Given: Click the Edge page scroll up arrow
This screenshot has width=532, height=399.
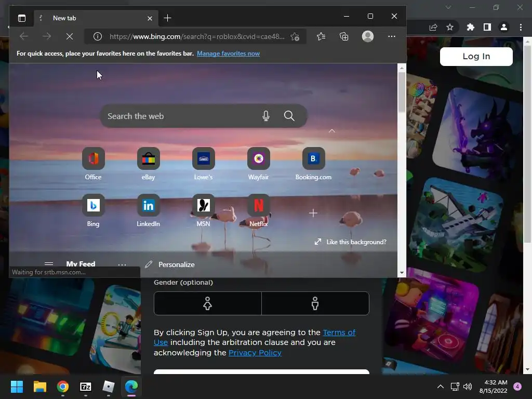Looking at the screenshot, I should point(402,68).
